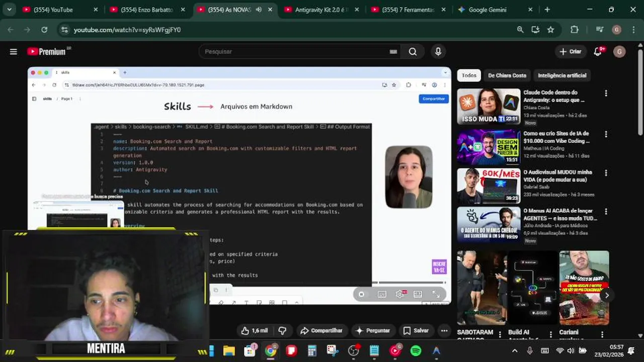This screenshot has height=362, width=644.
Task: Open the YouTube account avatar menu
Action: pos(619,52)
